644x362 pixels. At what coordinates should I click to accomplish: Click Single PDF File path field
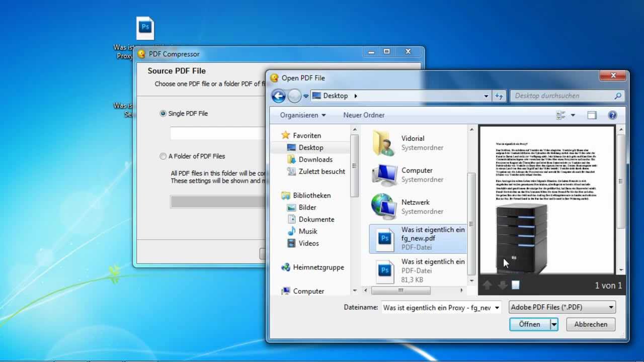217,133
